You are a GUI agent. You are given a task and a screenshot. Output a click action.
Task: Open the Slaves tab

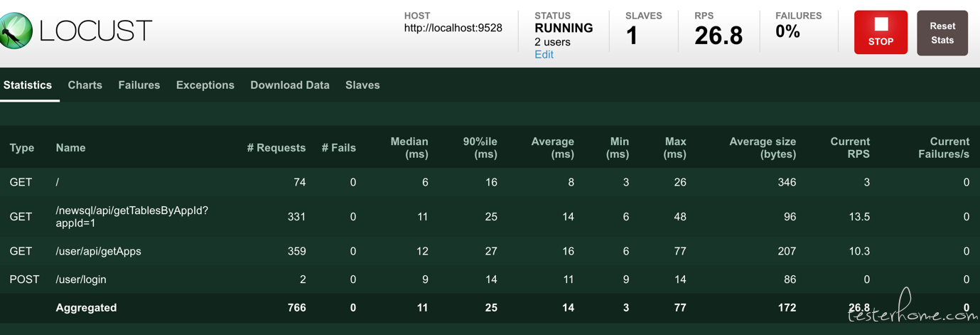click(x=362, y=85)
